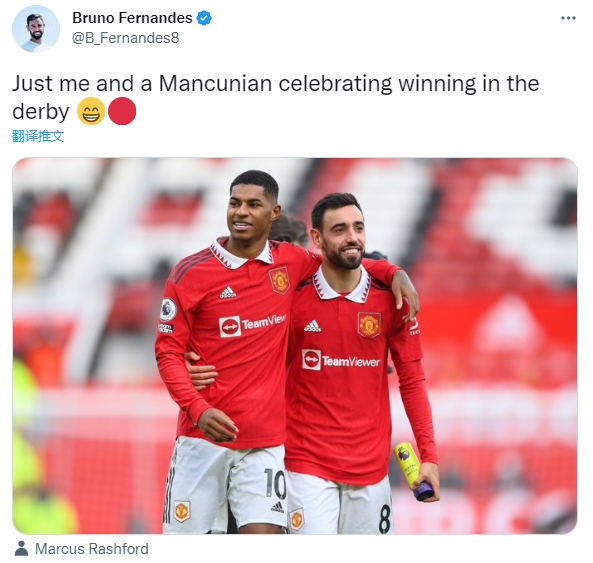The width and height of the screenshot is (593, 563).
Task: Click the number 10 on the shorts
Action: (275, 483)
